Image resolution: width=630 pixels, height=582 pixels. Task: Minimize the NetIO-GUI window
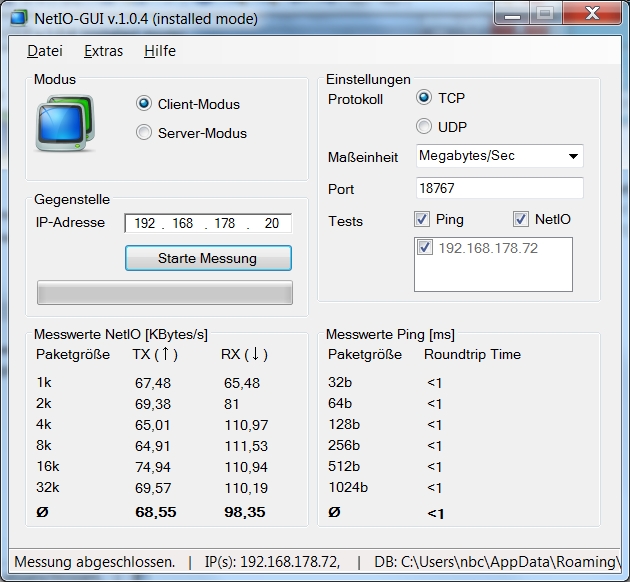[512, 14]
